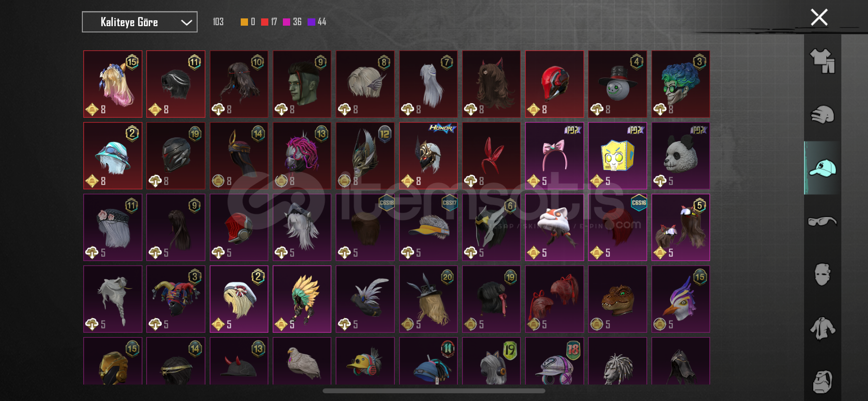The width and height of the screenshot is (868, 401).
Task: Pick the pink bow headband item
Action: click(554, 155)
